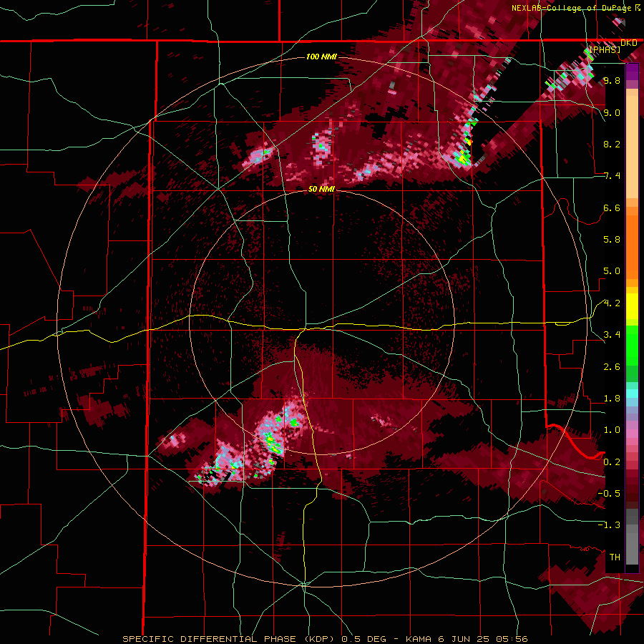Click the -1.3 scale value
Image resolution: width=644 pixels, height=644 pixels.
[x=609, y=525]
